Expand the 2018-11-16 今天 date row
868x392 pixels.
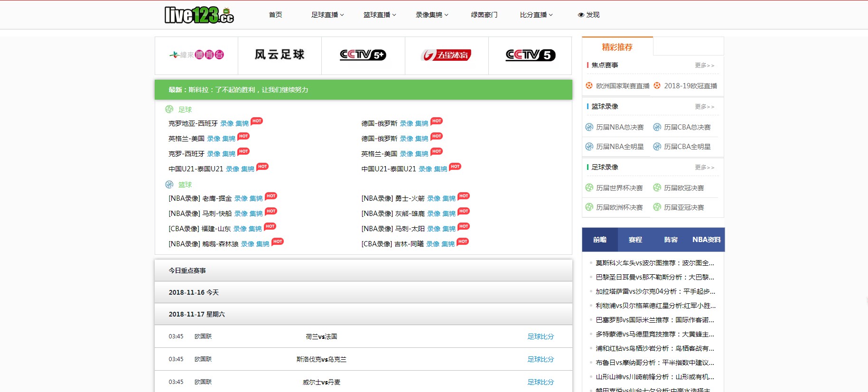(x=364, y=292)
